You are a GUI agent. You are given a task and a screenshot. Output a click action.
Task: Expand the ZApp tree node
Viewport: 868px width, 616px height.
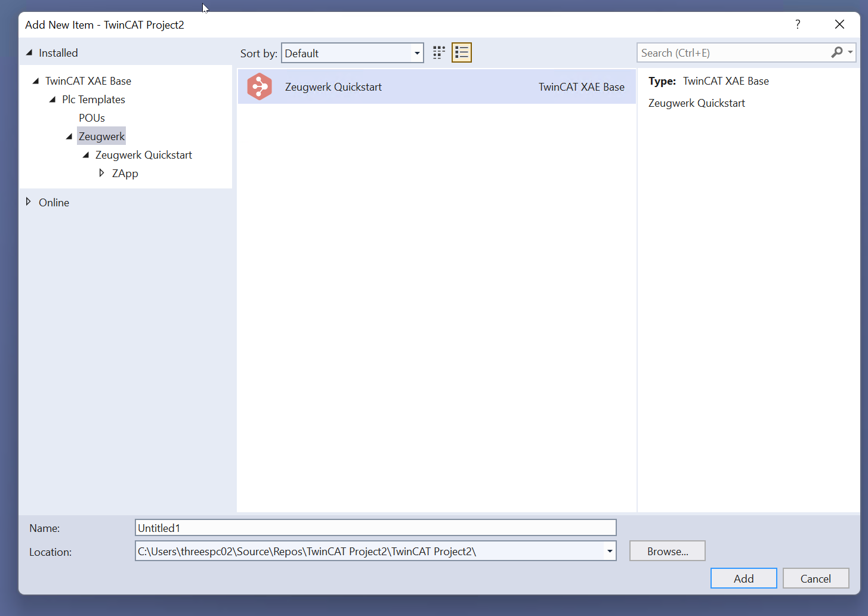pos(102,173)
